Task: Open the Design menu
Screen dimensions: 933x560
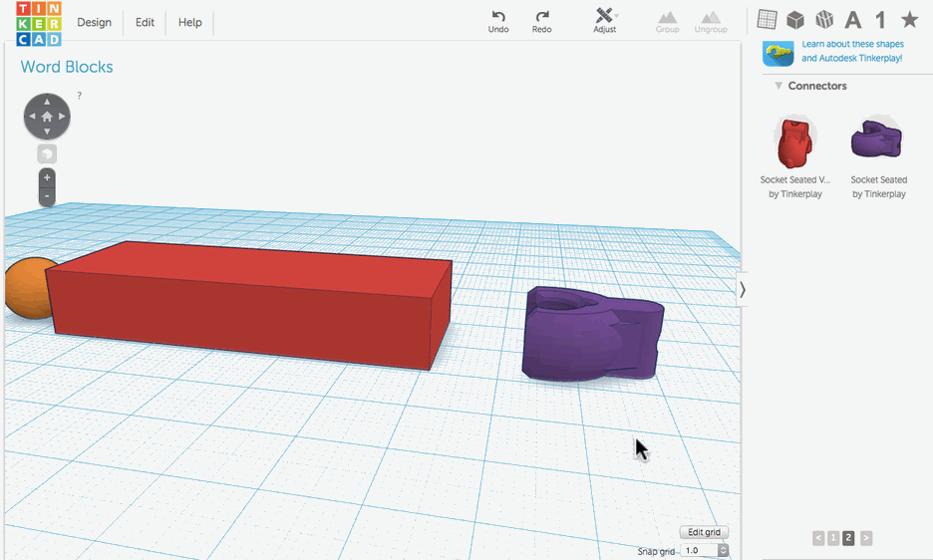Action: (94, 22)
